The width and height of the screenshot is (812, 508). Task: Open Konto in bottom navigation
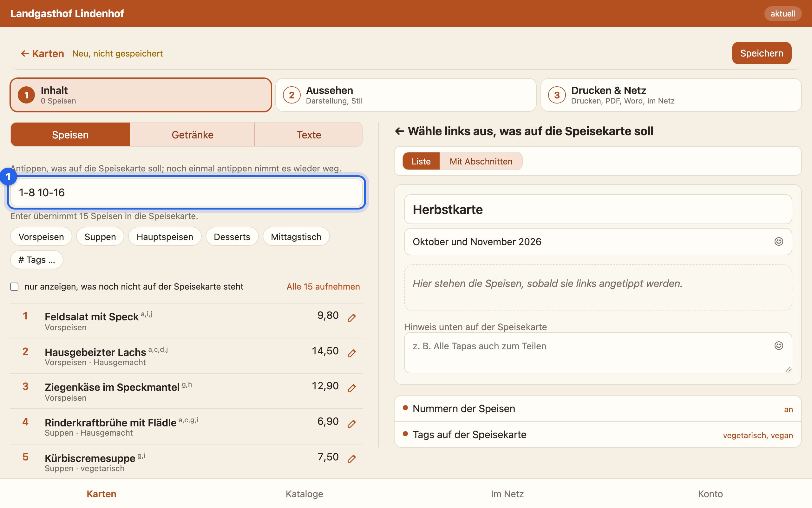click(710, 494)
